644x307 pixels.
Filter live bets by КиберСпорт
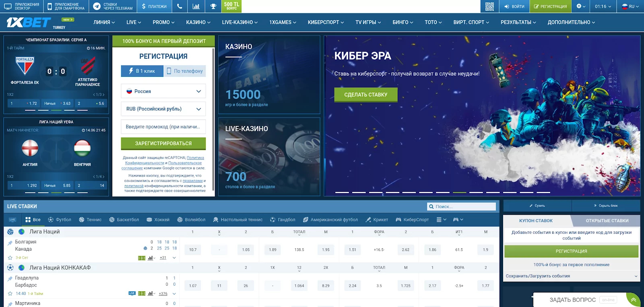pos(412,220)
